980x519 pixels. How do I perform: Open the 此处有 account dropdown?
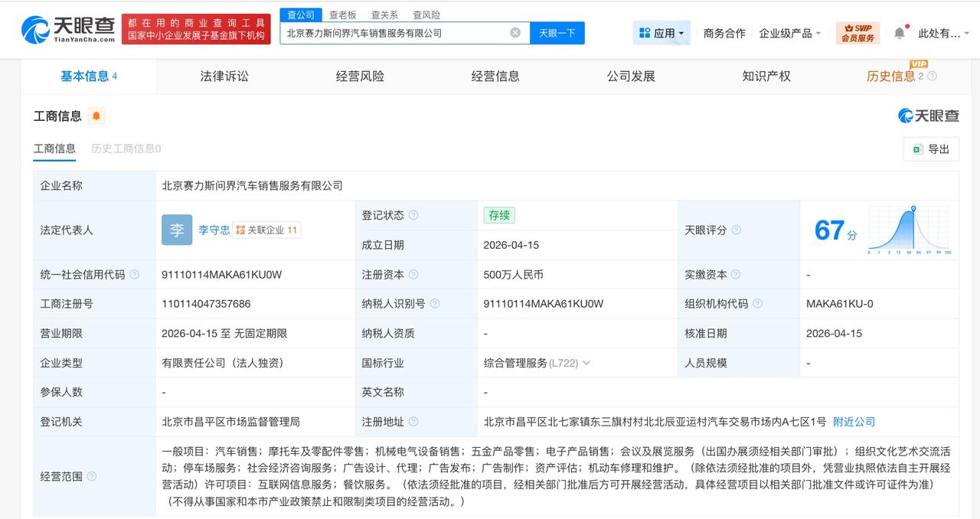940,33
